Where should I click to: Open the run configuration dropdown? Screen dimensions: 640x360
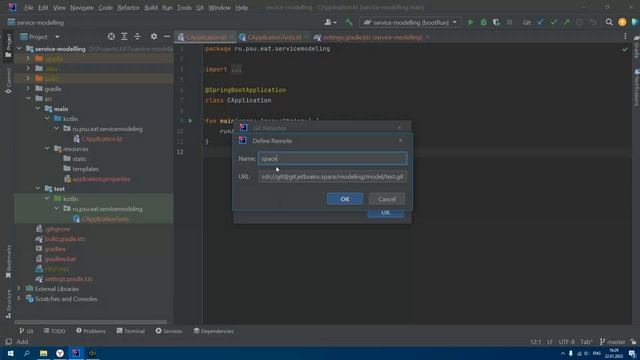[x=410, y=22]
